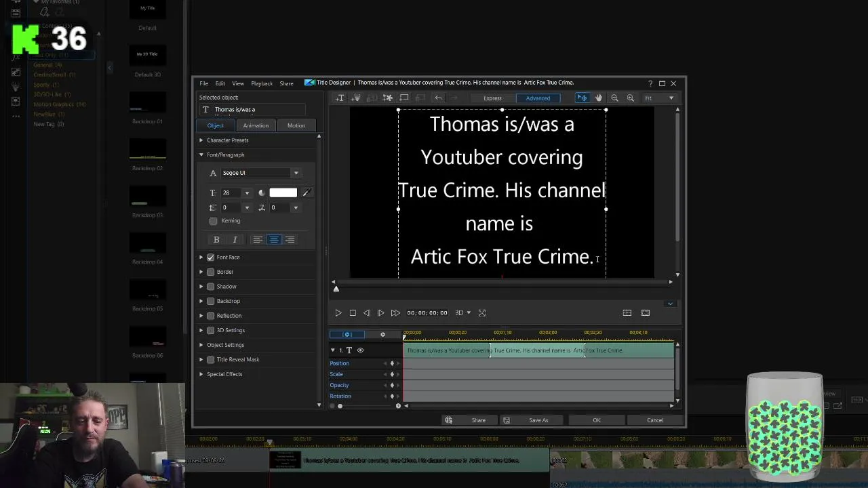The image size is (868, 488).
Task: Toggle Italic text formatting
Action: pos(235,239)
